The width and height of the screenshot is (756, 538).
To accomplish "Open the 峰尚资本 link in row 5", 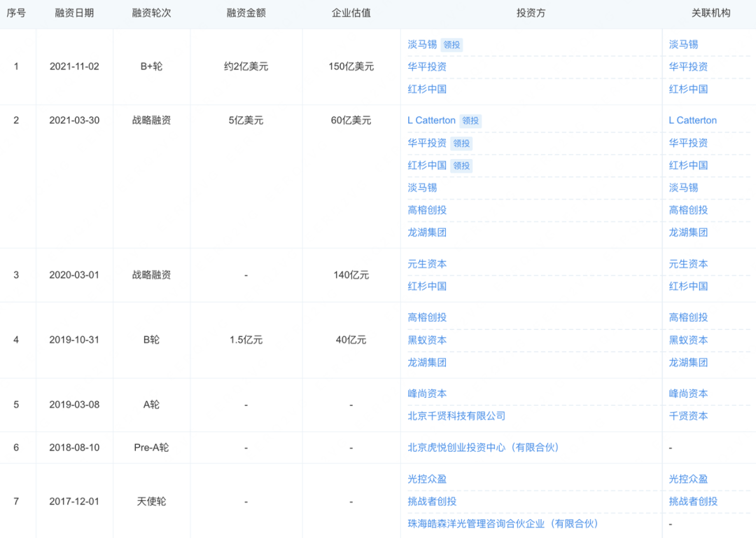I will coord(428,394).
